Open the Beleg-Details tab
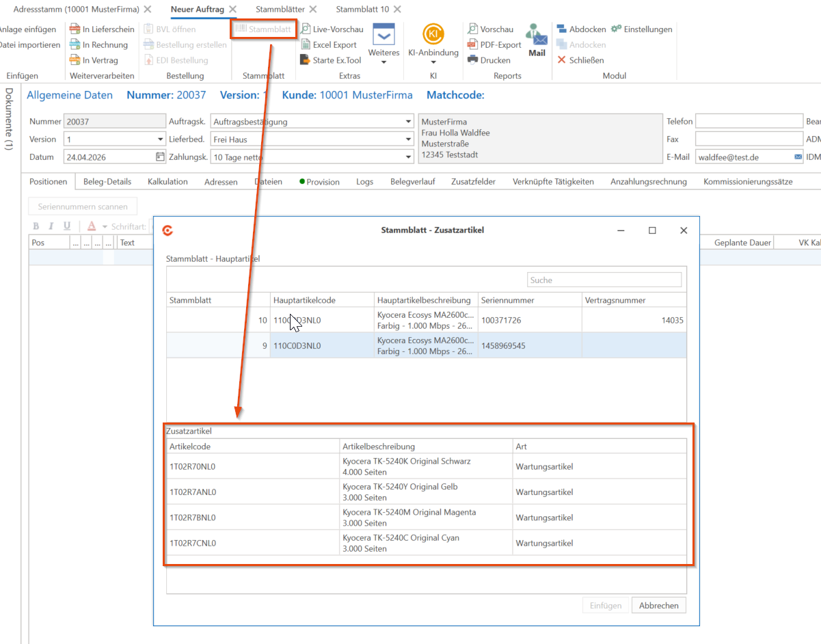The height and width of the screenshot is (644, 821). pyautogui.click(x=107, y=182)
